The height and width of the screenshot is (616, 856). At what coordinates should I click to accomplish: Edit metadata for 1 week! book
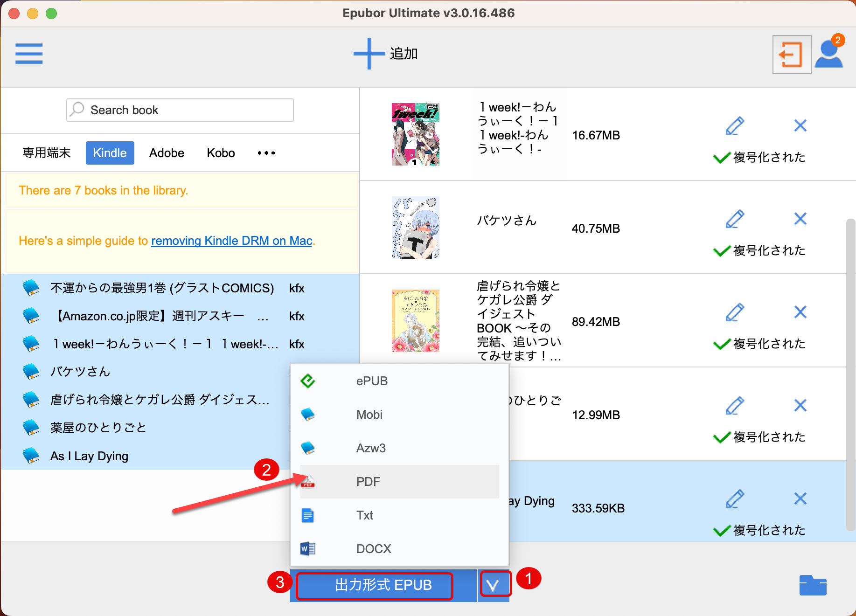click(x=735, y=125)
